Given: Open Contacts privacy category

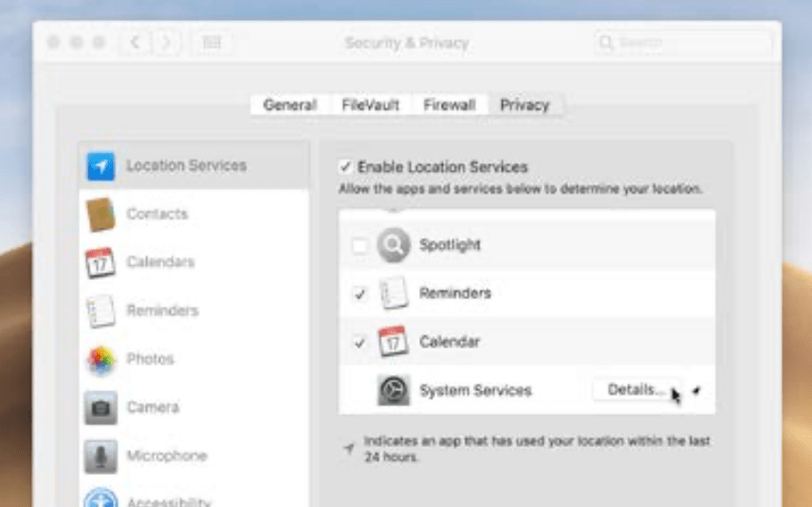Looking at the screenshot, I should point(157,215).
